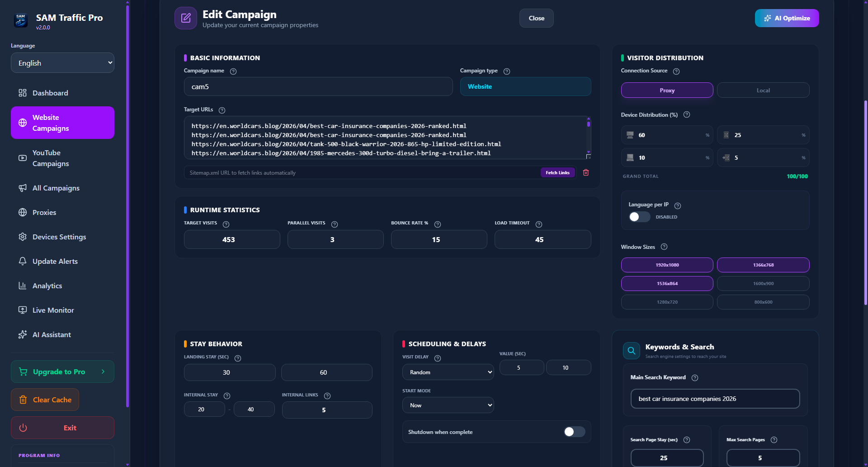Click the magnifier icon in Keywords & Search
This screenshot has width=868, height=467.
[x=632, y=351]
